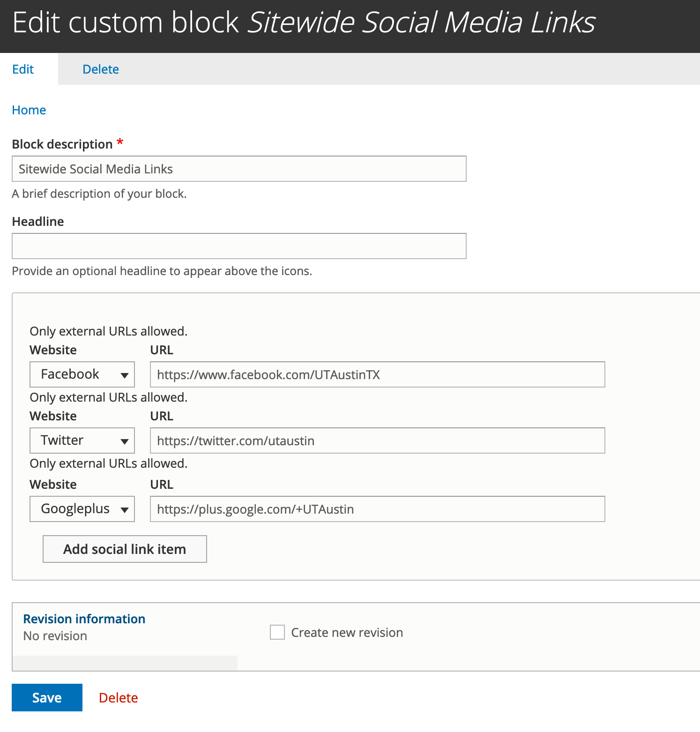Open the Delete tab

[x=100, y=69]
